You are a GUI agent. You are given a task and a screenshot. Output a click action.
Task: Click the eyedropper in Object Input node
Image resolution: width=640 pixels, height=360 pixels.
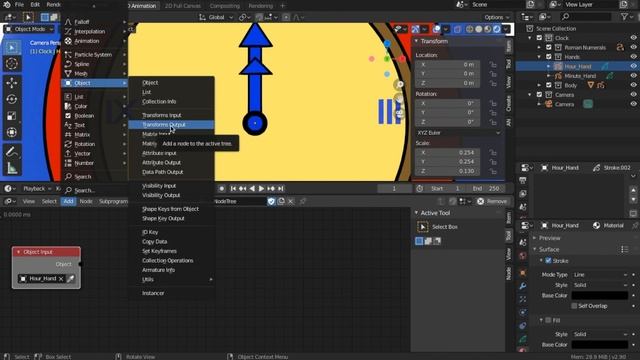point(71,279)
